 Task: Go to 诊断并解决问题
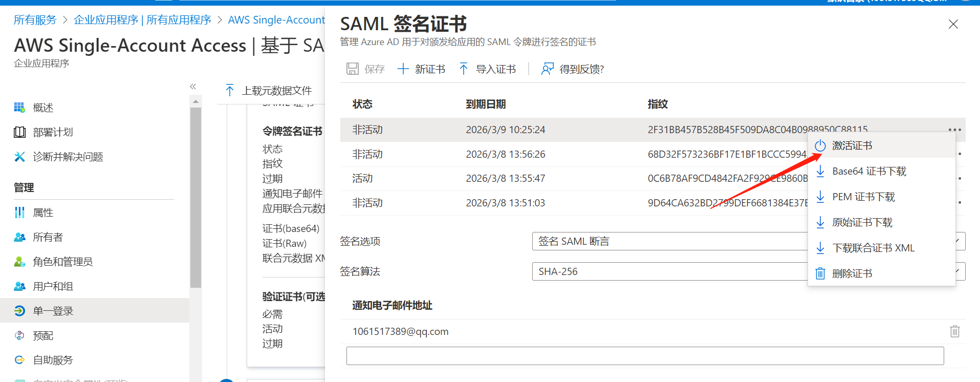tap(68, 157)
